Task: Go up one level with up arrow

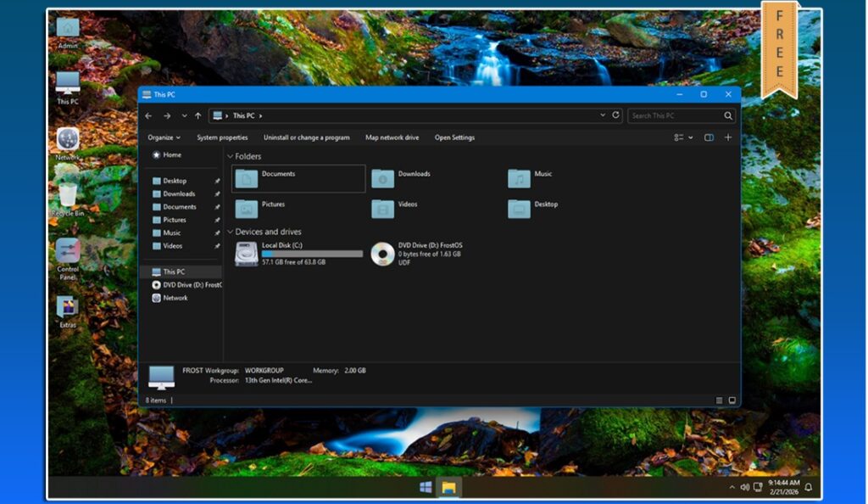Action: [198, 115]
